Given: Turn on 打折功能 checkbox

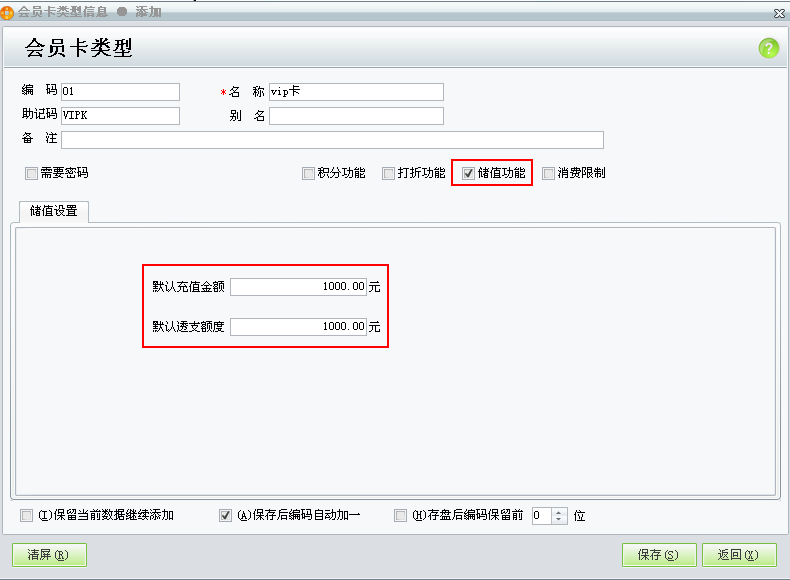Looking at the screenshot, I should pyautogui.click(x=388, y=173).
